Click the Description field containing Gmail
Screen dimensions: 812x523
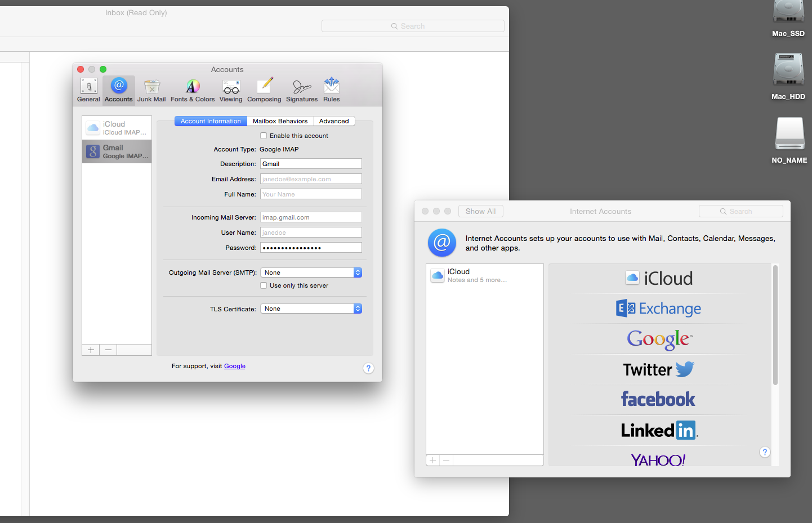click(x=311, y=164)
